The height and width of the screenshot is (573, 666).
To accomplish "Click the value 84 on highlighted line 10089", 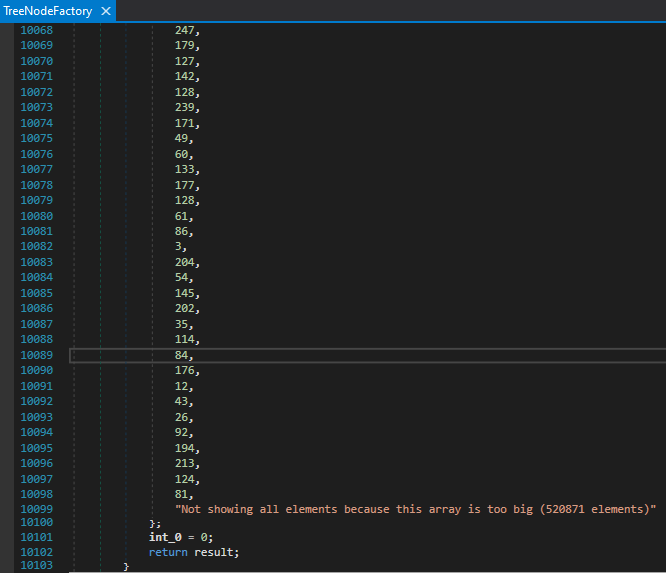I will [181, 355].
